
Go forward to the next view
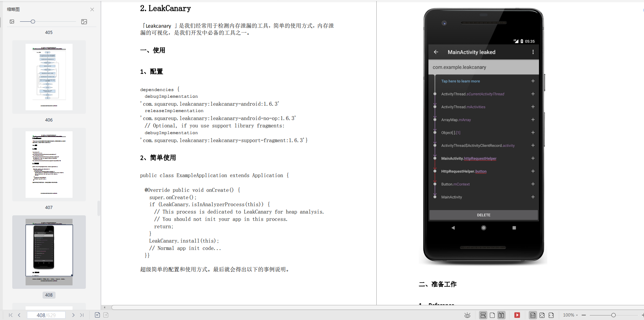106,315
